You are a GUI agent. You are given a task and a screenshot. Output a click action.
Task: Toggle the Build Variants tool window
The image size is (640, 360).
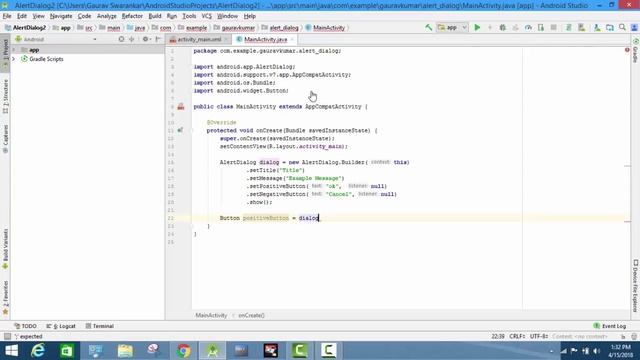coord(5,249)
